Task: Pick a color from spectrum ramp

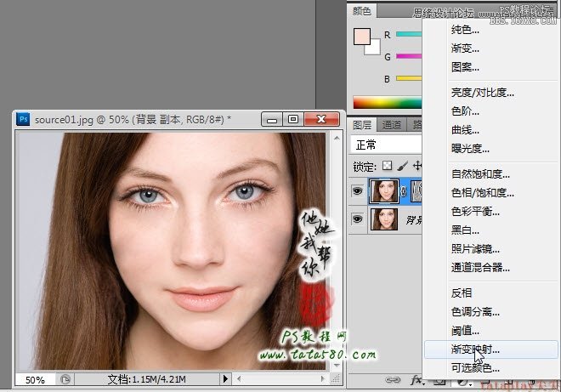Action: [388, 102]
